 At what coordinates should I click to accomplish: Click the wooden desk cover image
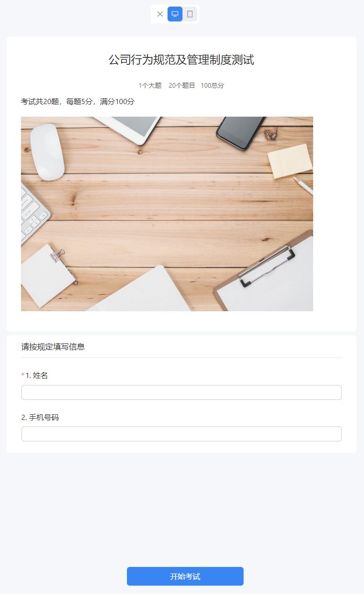tap(167, 214)
